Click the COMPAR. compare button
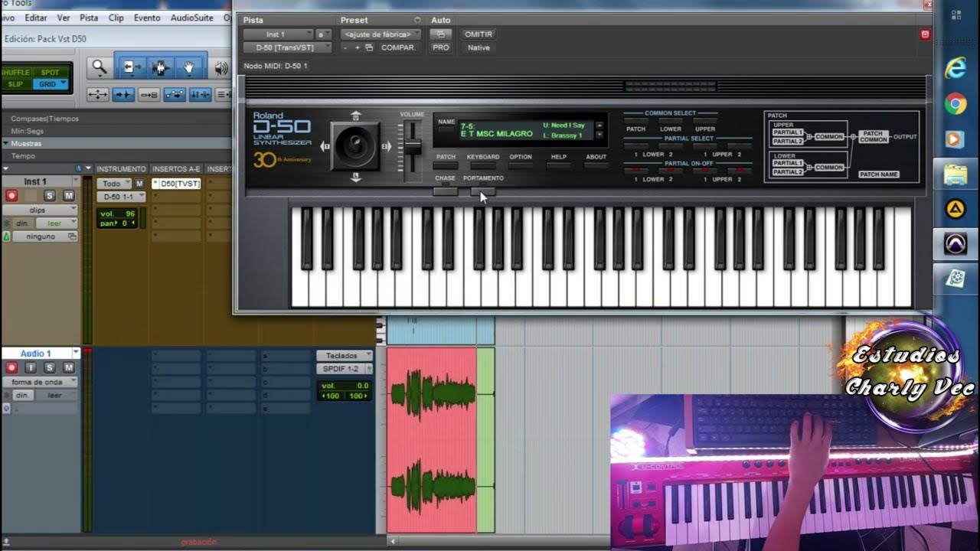The image size is (980, 551). [398, 47]
